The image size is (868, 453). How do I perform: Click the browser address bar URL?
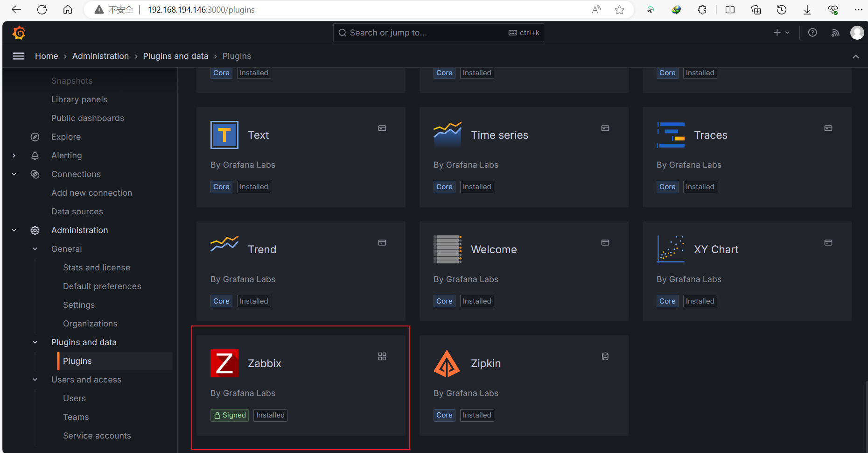coord(201,10)
